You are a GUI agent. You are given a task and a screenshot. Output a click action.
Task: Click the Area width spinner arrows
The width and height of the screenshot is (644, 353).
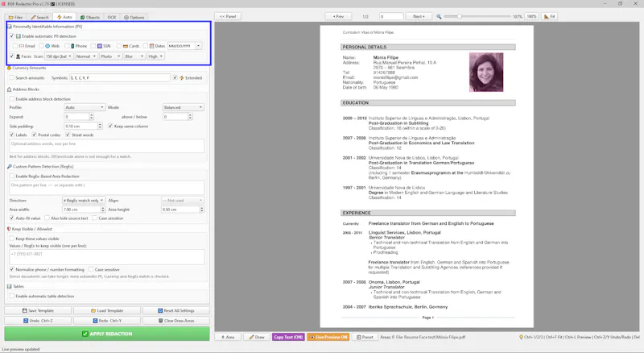103,210
